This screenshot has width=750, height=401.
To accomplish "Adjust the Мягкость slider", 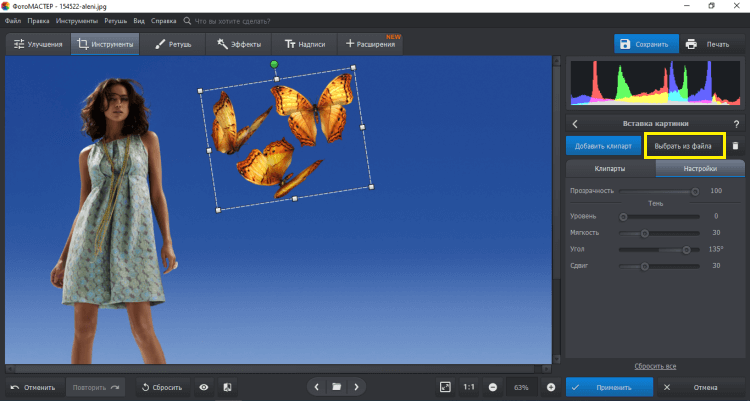I will point(659,233).
